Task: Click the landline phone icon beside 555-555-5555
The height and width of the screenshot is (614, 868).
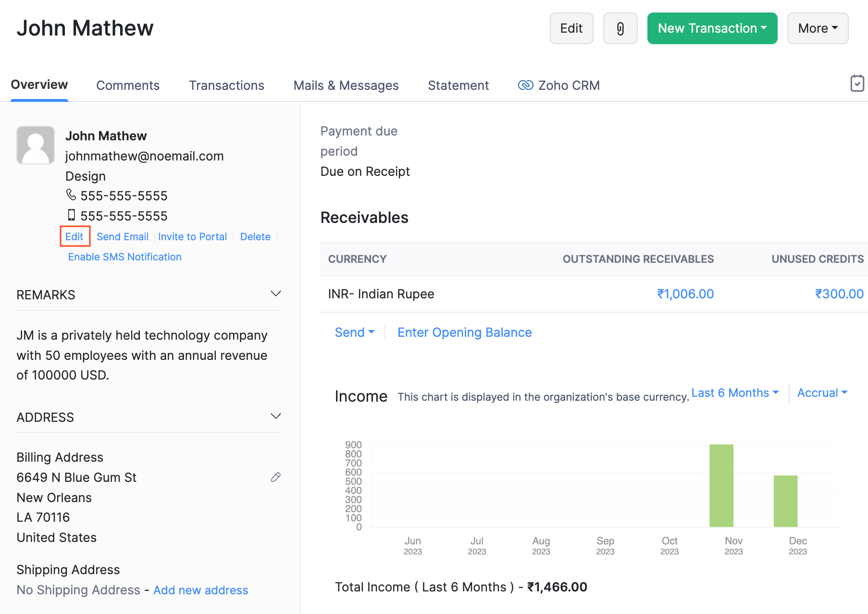Action: pos(71,195)
